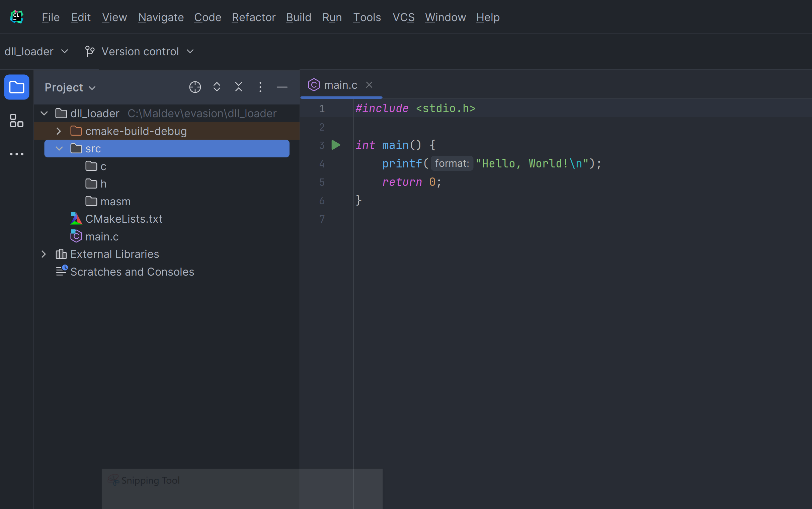Click the Expand All arrows icon
This screenshot has height=509, width=812.
(x=217, y=87)
